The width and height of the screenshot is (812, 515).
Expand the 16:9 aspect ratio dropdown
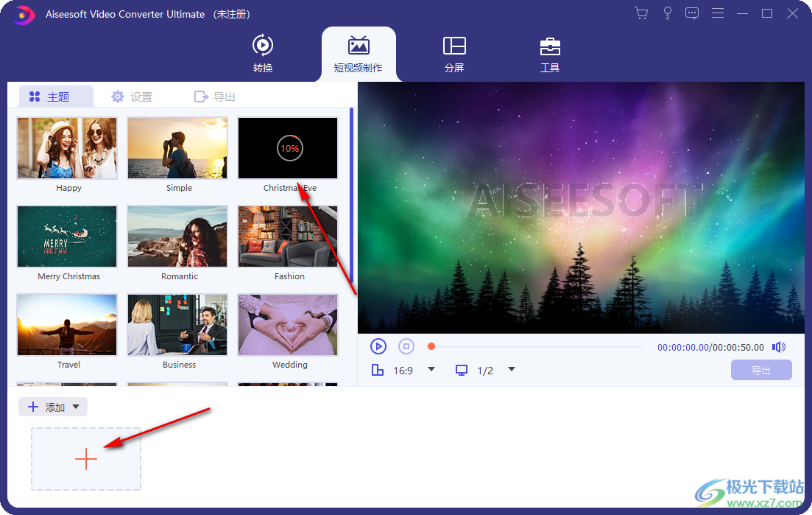(x=431, y=369)
